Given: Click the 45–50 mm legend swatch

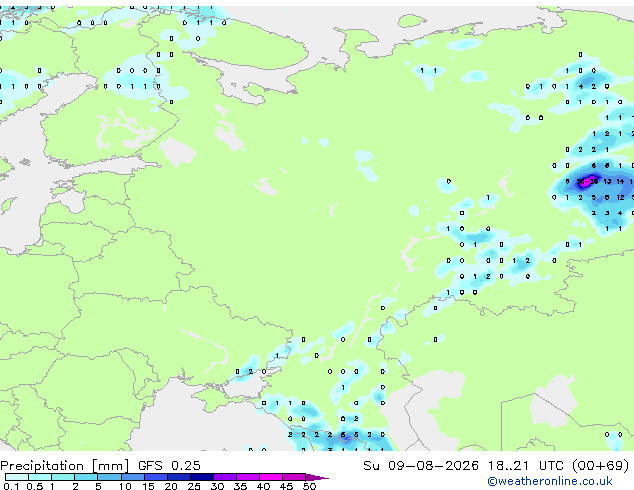Looking at the screenshot, I should point(294,477).
